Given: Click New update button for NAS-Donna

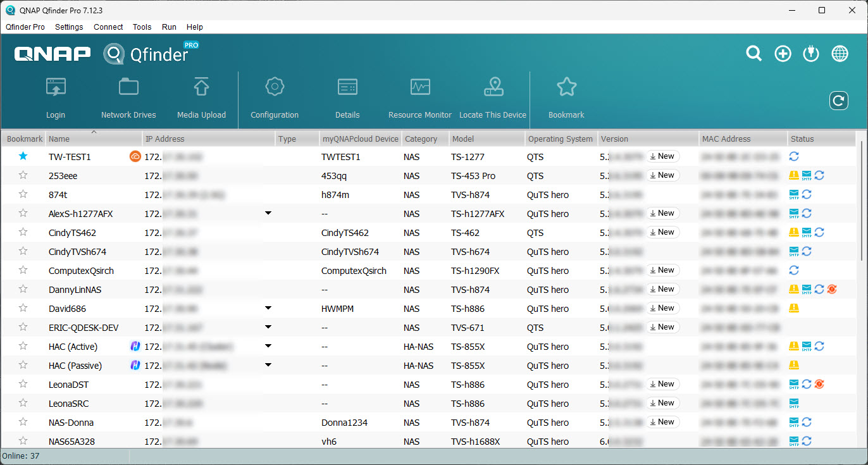Looking at the screenshot, I should coord(662,422).
